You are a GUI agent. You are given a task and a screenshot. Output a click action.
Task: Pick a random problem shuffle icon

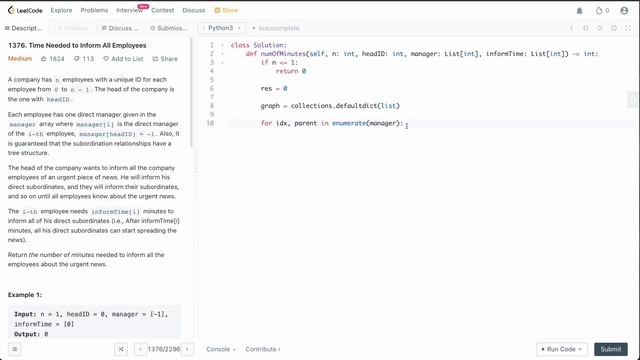121,349
